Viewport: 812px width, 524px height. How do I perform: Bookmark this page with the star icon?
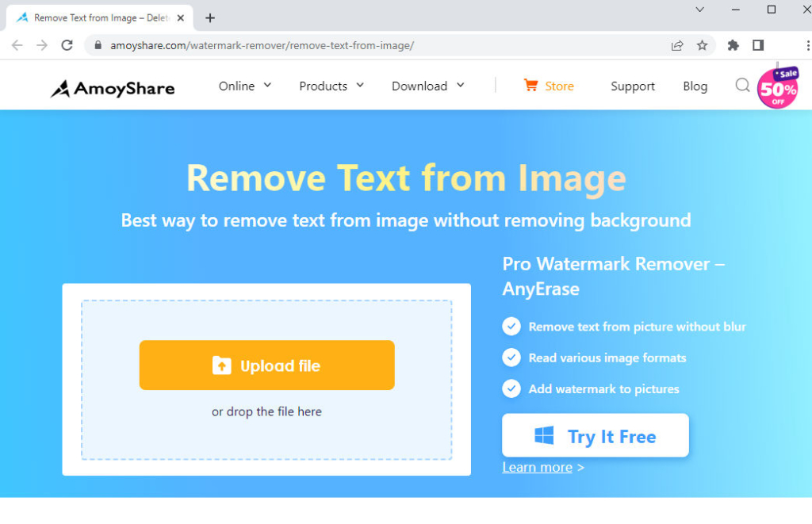coord(703,46)
